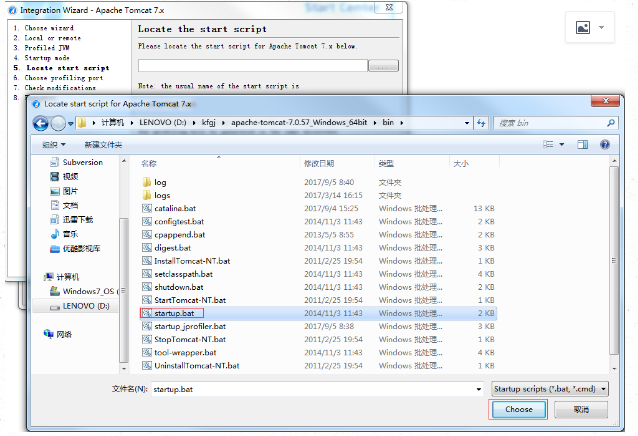Image resolution: width=638 pixels, height=436 pixels.
Task: Expand the chevron after the bin breadcrumb
Action: pyautogui.click(x=402, y=122)
